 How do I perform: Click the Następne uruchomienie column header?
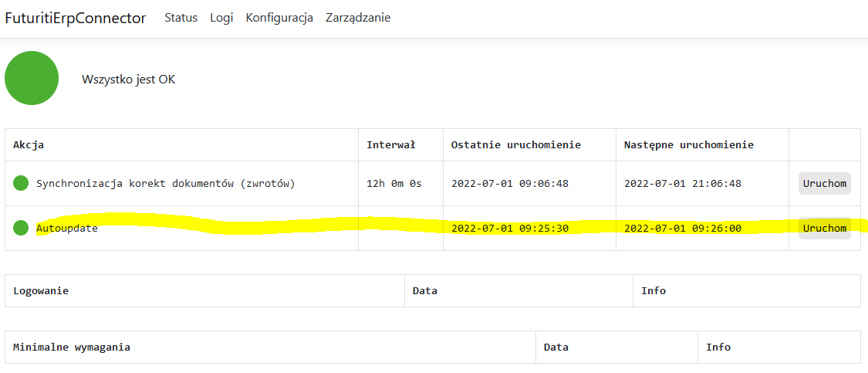pyautogui.click(x=689, y=145)
